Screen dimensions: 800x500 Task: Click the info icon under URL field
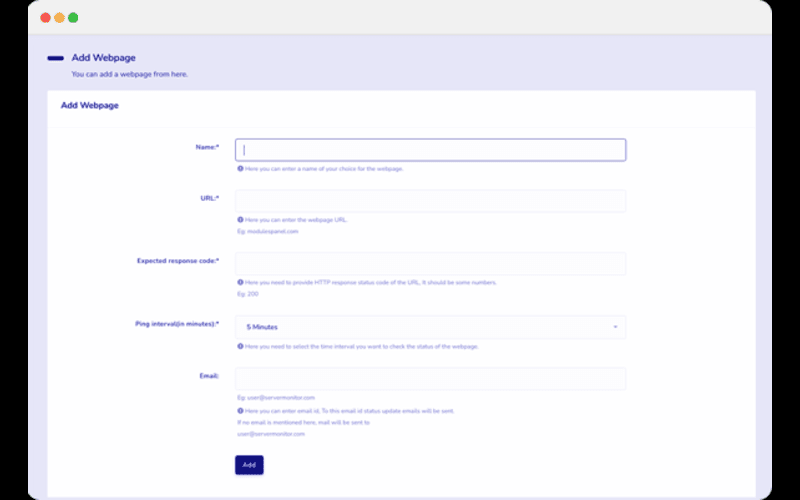point(240,220)
